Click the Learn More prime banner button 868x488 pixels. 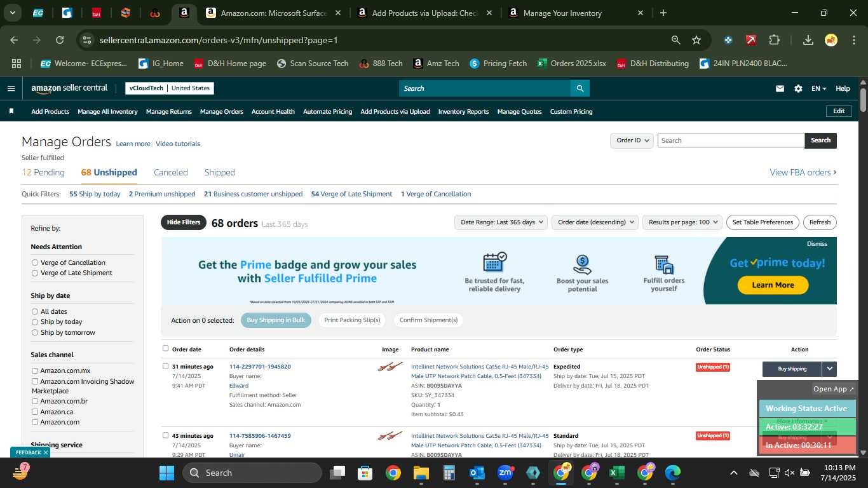click(773, 285)
